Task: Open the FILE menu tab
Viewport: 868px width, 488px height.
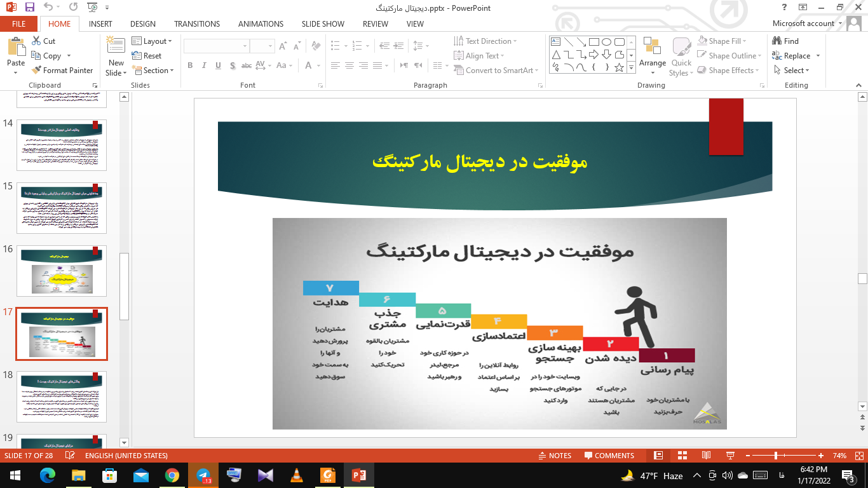Action: (x=19, y=24)
